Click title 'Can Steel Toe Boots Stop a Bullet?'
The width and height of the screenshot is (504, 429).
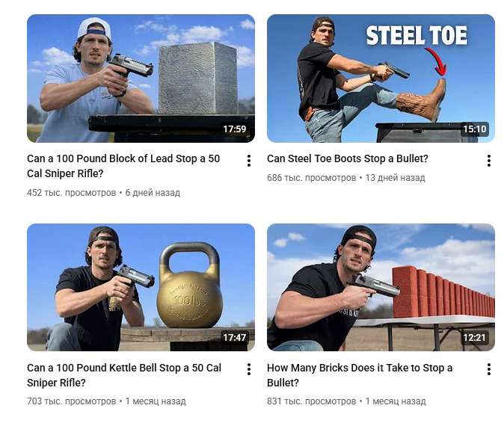[x=348, y=158]
